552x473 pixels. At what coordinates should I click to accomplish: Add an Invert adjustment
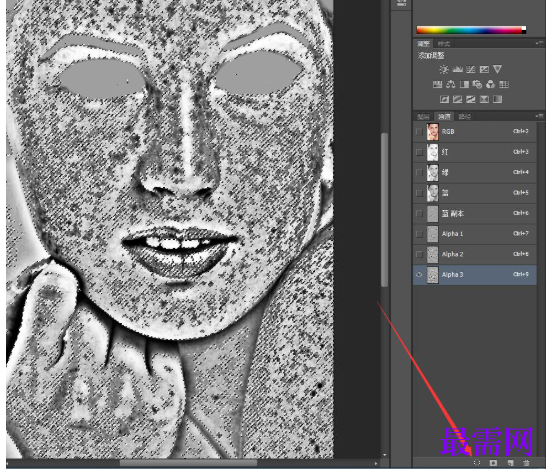(444, 100)
